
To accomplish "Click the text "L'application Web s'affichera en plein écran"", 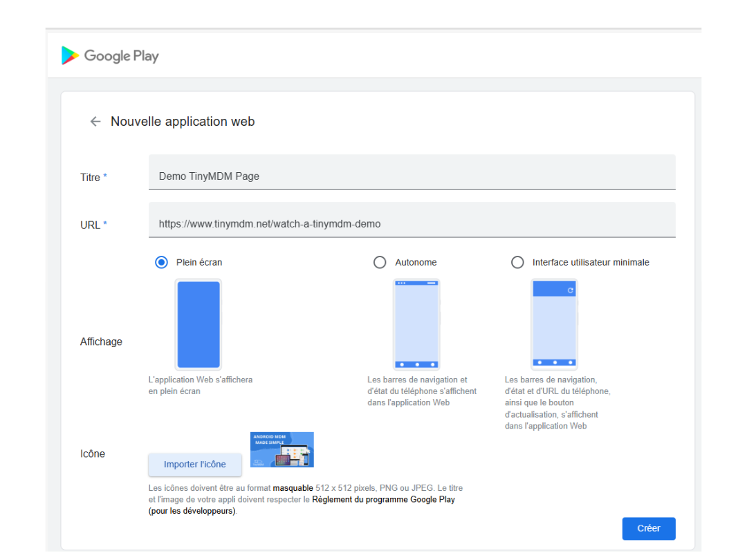I will click(x=201, y=385).
